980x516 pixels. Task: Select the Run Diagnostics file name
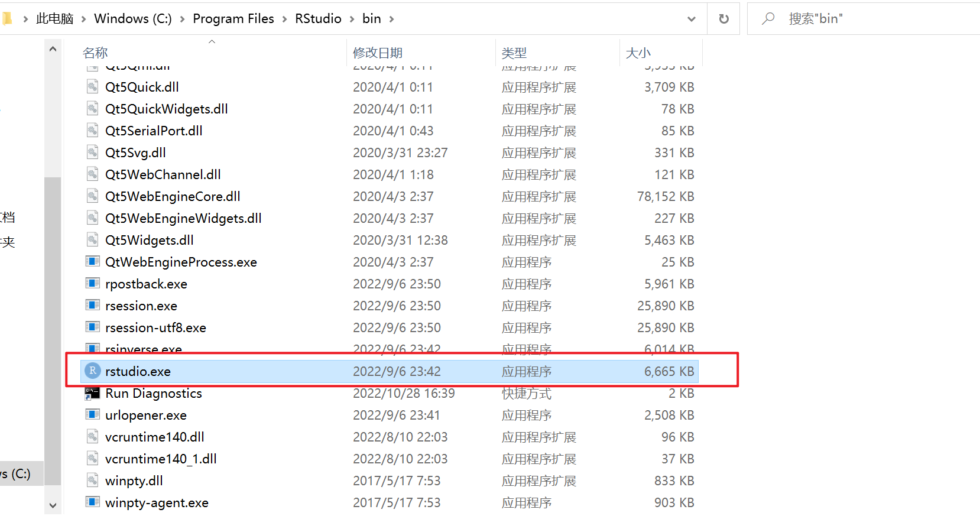[154, 393]
